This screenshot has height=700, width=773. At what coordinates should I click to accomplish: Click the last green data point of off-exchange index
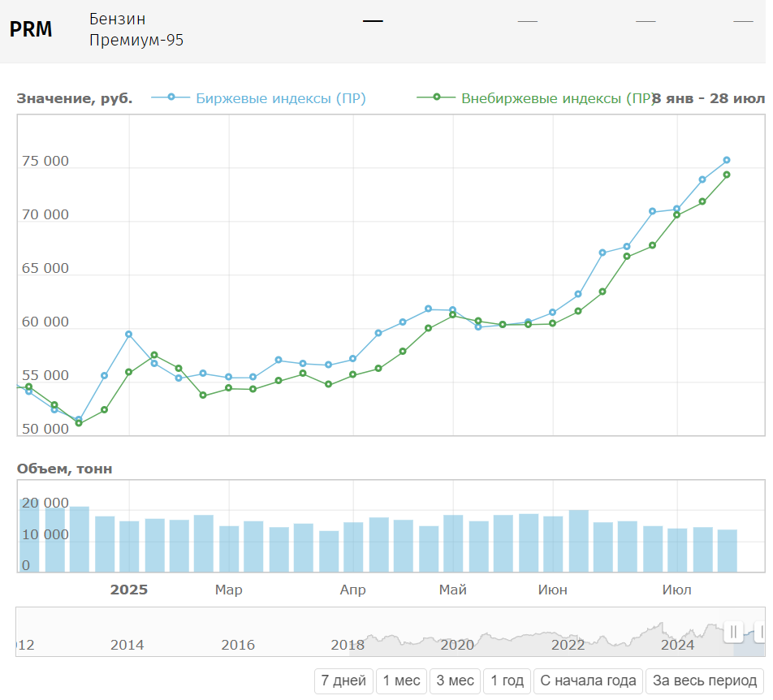tap(727, 175)
